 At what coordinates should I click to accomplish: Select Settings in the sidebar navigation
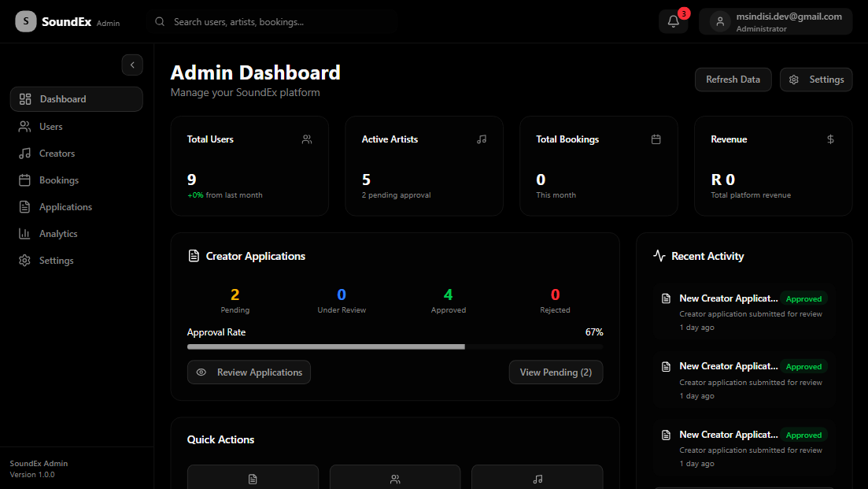coord(56,260)
